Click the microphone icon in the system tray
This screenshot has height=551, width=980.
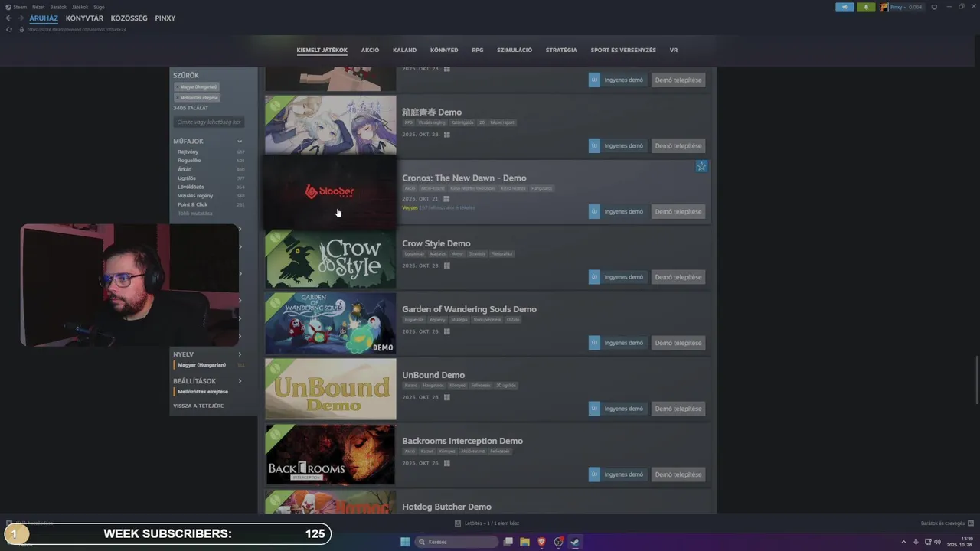(916, 542)
